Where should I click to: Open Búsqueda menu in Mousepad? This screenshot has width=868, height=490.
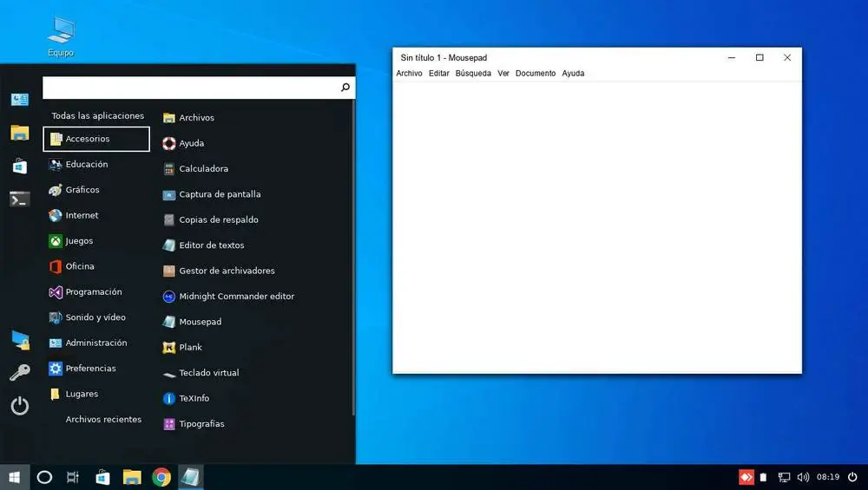[473, 73]
